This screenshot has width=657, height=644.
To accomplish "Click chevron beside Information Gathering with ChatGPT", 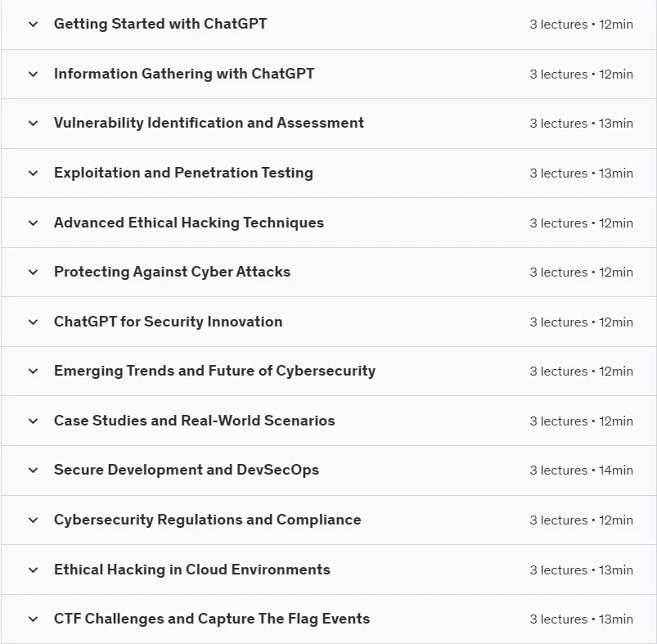I will coord(33,74).
